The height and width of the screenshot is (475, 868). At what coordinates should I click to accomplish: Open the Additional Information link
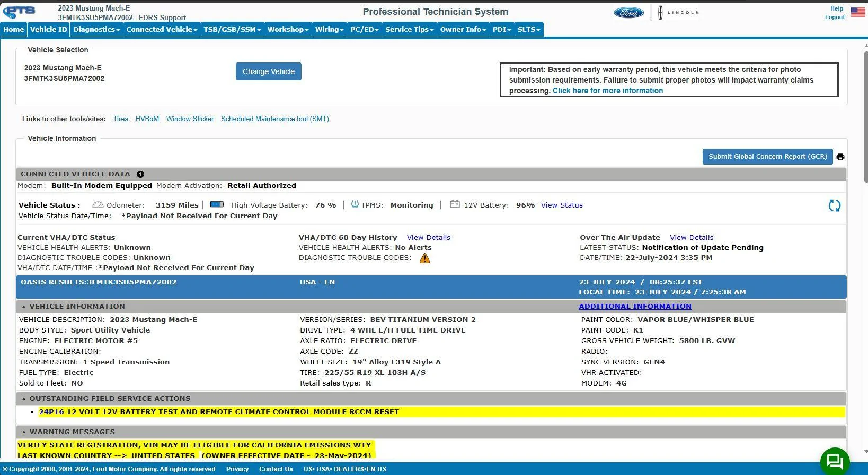pos(635,307)
